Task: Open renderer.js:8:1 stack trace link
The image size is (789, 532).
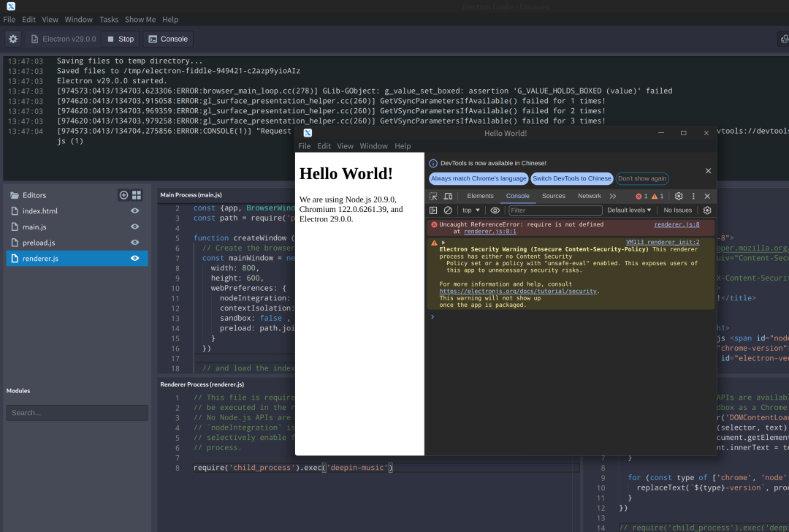Action: pyautogui.click(x=490, y=232)
